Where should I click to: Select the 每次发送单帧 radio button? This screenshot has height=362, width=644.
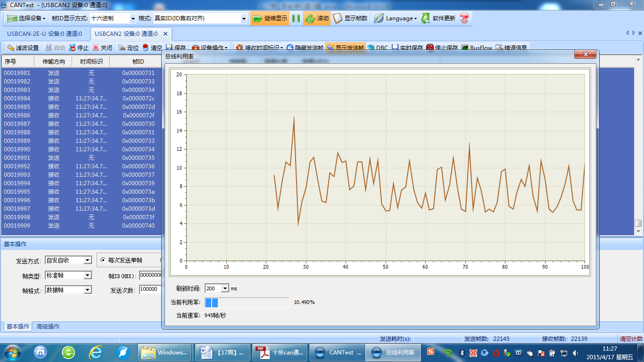pos(103,260)
